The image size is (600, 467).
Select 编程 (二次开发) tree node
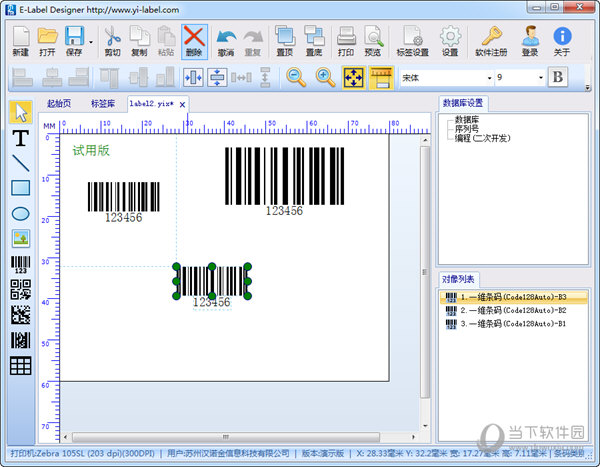(483, 138)
